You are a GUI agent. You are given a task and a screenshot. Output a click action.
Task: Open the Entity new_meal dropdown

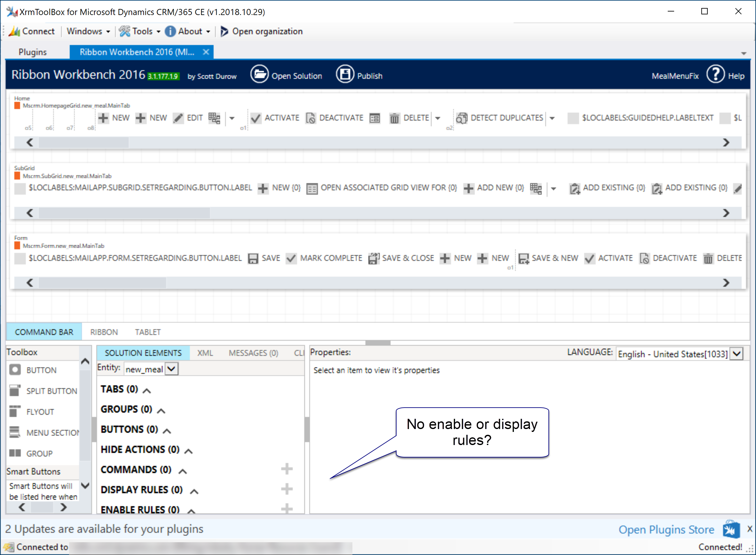point(171,369)
